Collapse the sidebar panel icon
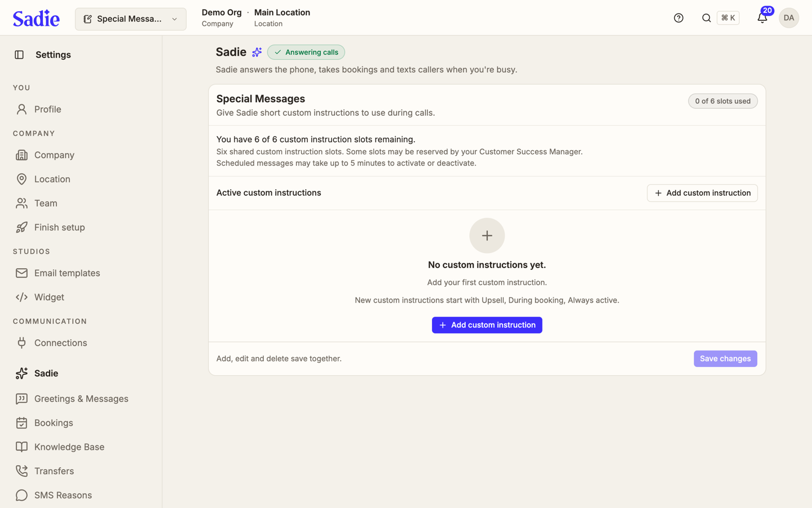Viewport: 812px width, 508px height. pyautogui.click(x=19, y=55)
